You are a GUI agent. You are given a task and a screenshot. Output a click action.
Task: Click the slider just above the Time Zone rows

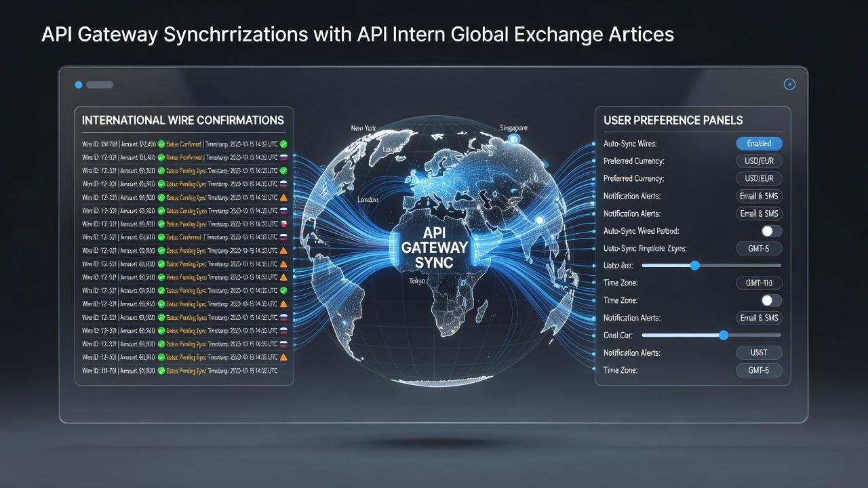point(711,266)
